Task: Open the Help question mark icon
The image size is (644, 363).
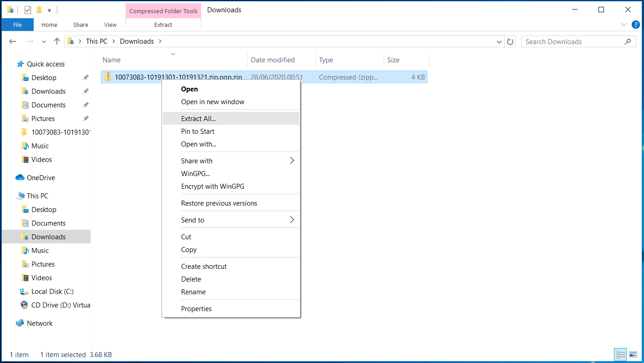Action: click(635, 25)
